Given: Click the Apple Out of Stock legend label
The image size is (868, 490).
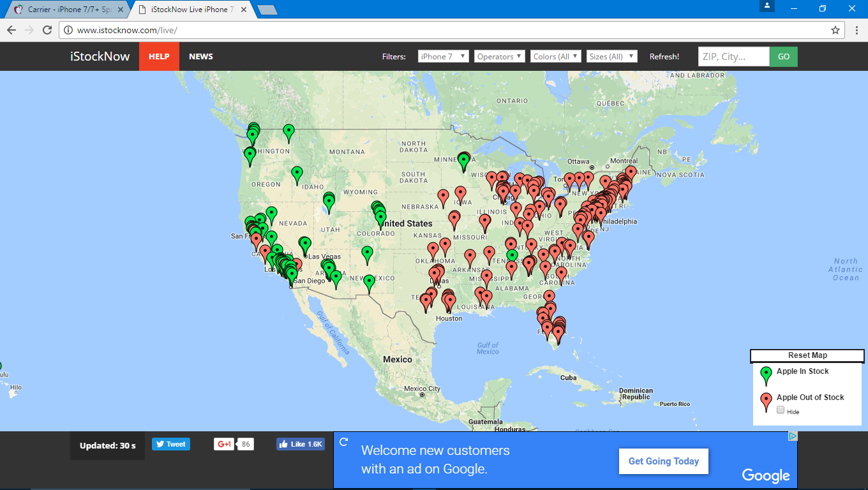Looking at the screenshot, I should click(x=811, y=397).
